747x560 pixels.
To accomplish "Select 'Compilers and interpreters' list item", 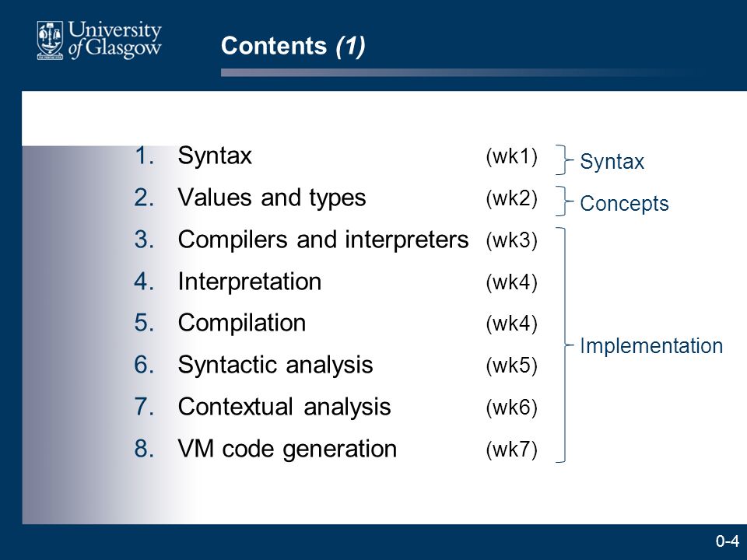I will [323, 240].
